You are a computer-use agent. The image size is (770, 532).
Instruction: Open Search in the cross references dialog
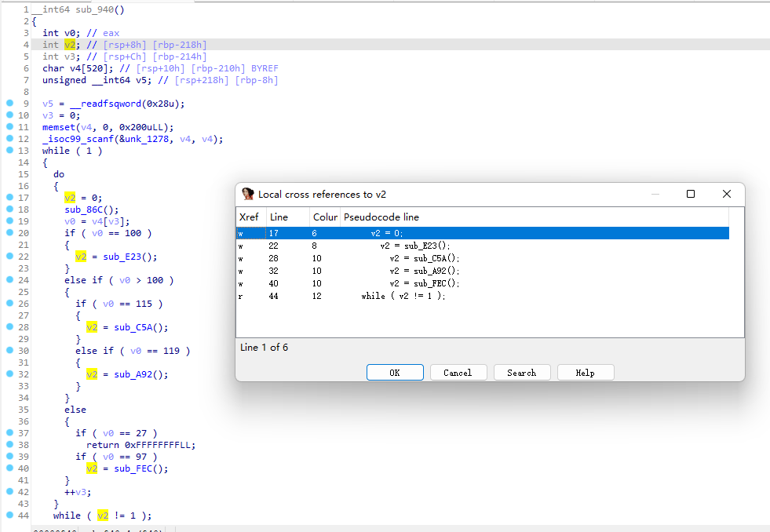[522, 372]
